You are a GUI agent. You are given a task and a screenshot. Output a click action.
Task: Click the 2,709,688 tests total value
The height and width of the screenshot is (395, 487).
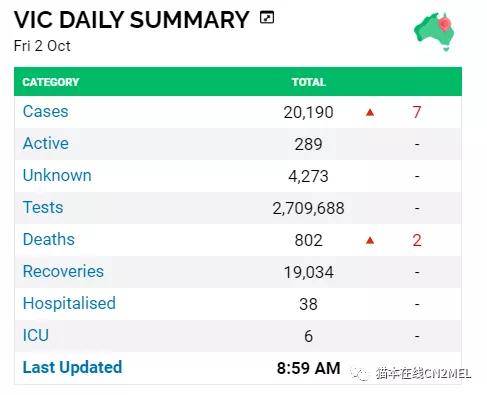point(308,208)
